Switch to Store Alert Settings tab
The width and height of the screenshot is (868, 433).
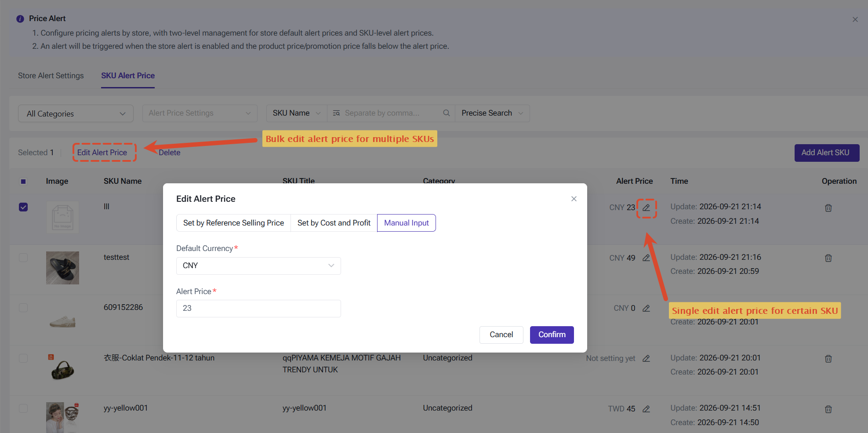coord(51,76)
